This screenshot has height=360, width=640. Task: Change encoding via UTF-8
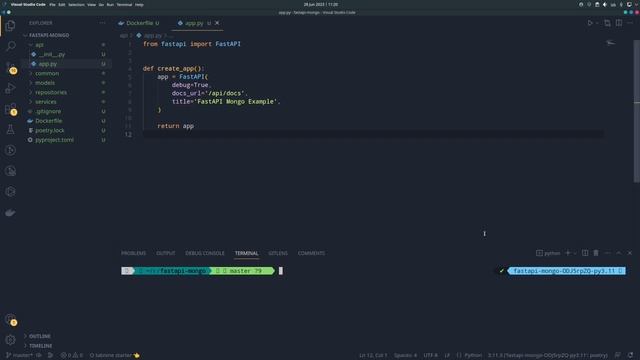pyautogui.click(x=430, y=356)
